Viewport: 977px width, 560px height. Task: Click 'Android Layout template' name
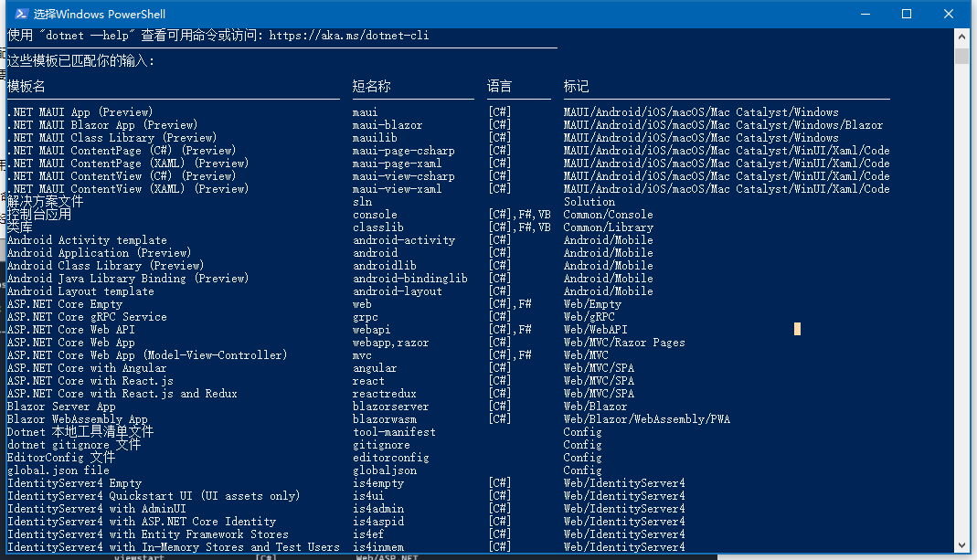(80, 291)
